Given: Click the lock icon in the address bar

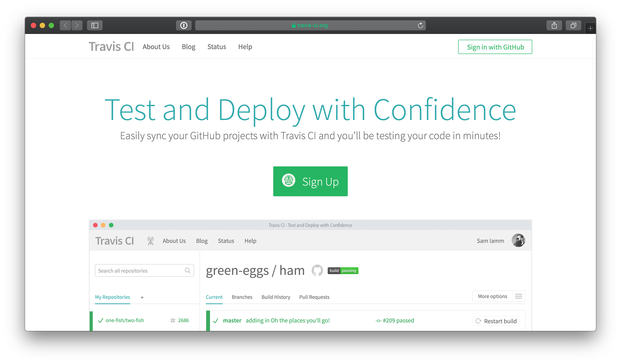Looking at the screenshot, I should pyautogui.click(x=294, y=25).
